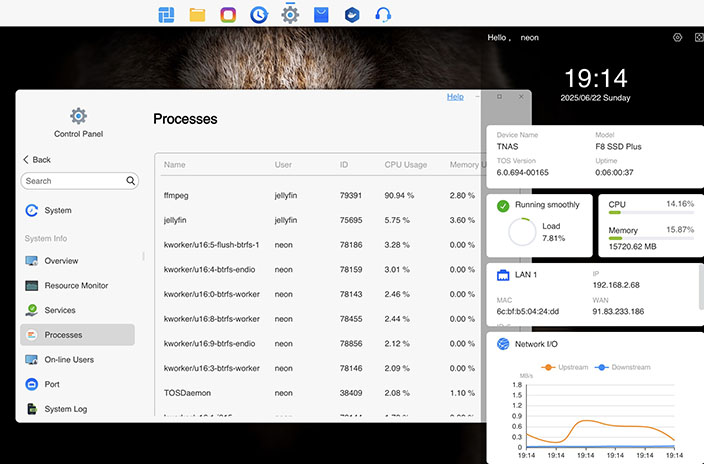Click the Overview monitor icon
This screenshot has height=464, width=704.
click(31, 261)
